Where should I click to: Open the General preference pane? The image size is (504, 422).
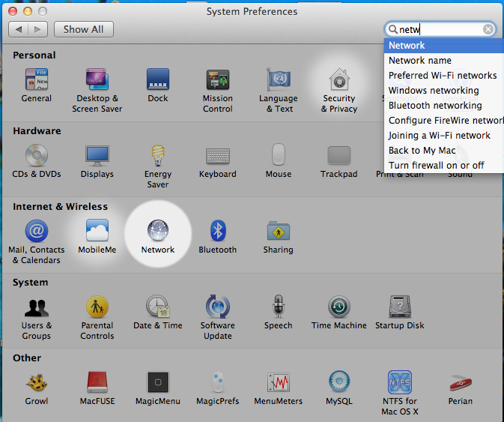click(37, 85)
